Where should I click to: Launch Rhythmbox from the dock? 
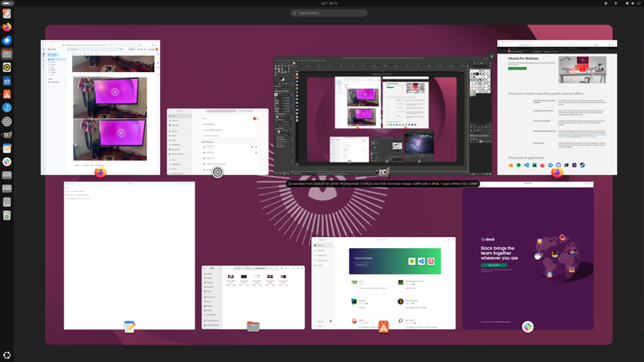pos(7,67)
